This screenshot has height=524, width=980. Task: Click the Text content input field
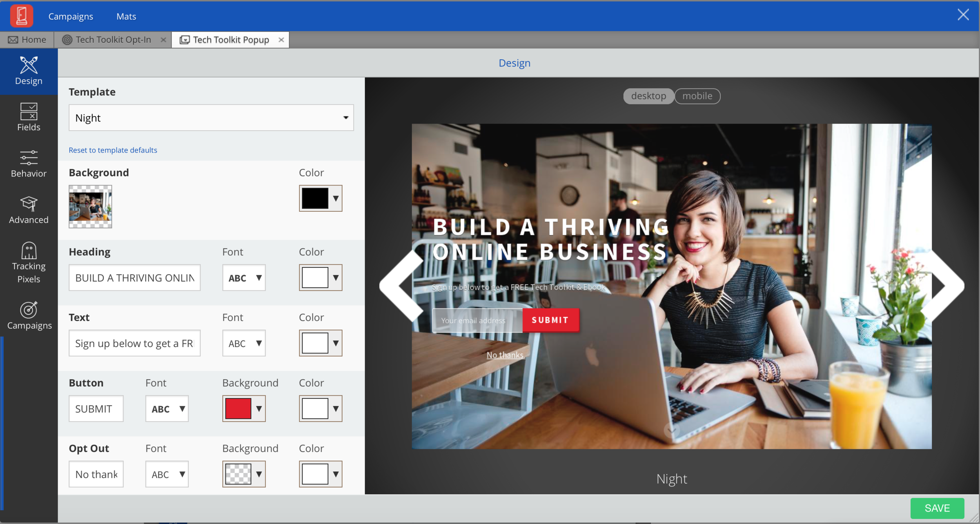click(x=134, y=343)
